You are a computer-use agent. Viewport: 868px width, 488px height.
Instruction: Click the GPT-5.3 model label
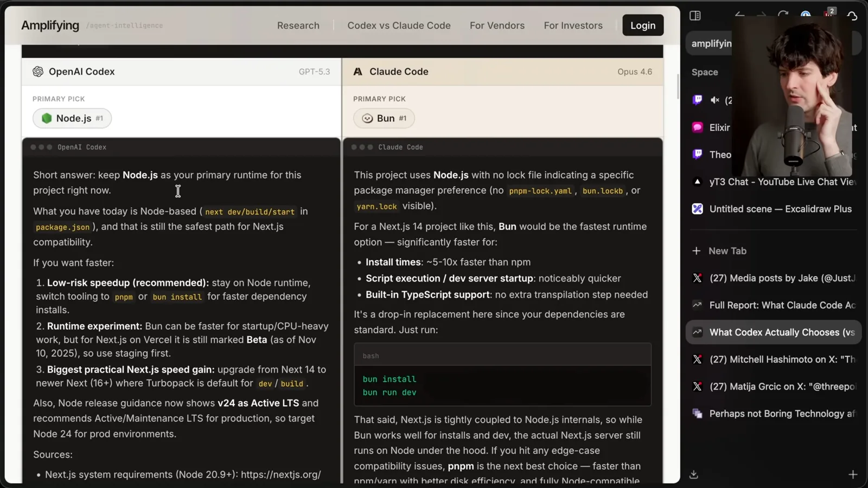pyautogui.click(x=314, y=72)
